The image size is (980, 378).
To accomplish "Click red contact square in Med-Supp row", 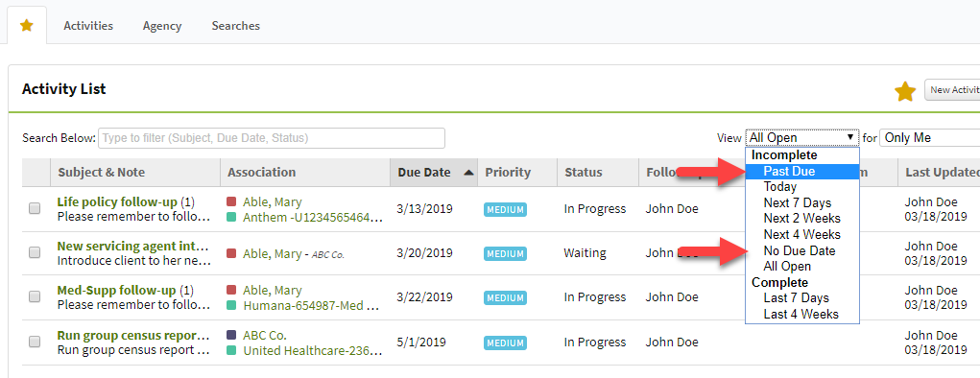I will 231,291.
